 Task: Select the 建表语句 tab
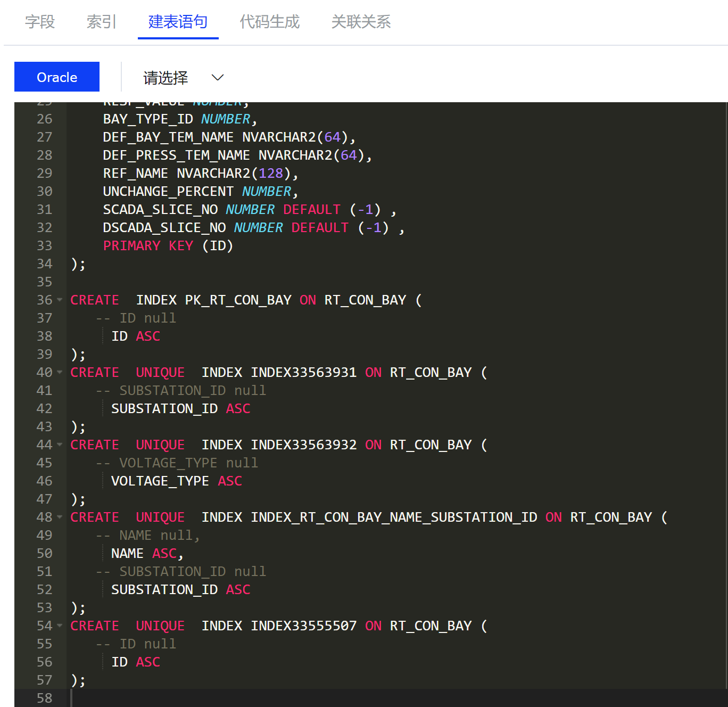(x=178, y=22)
